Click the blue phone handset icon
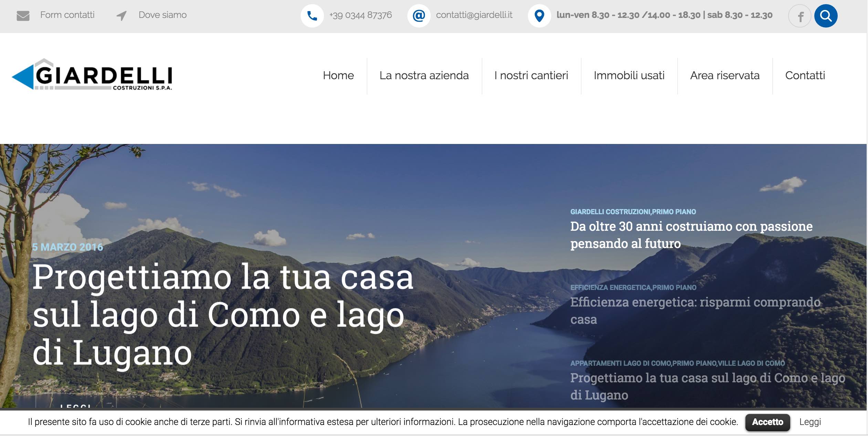 click(x=312, y=16)
